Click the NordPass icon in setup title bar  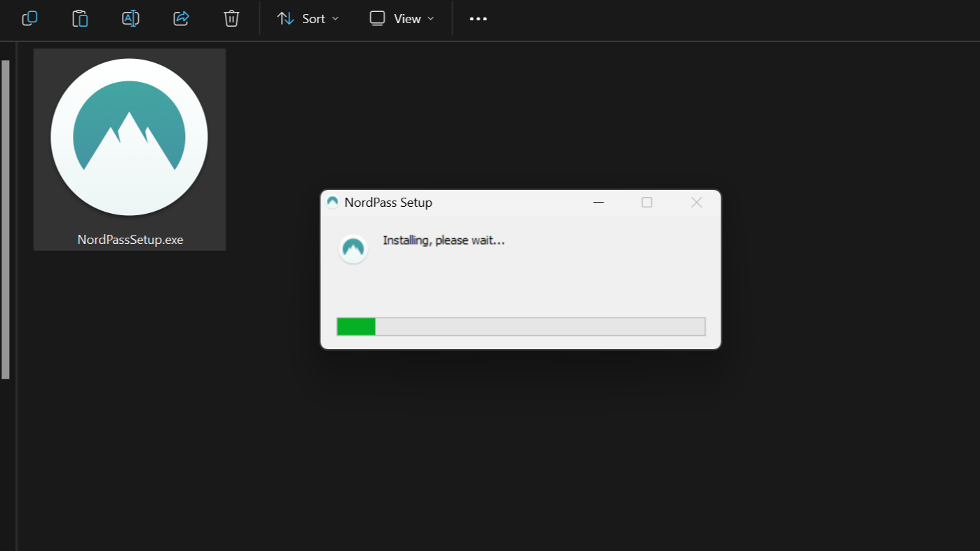[333, 203]
